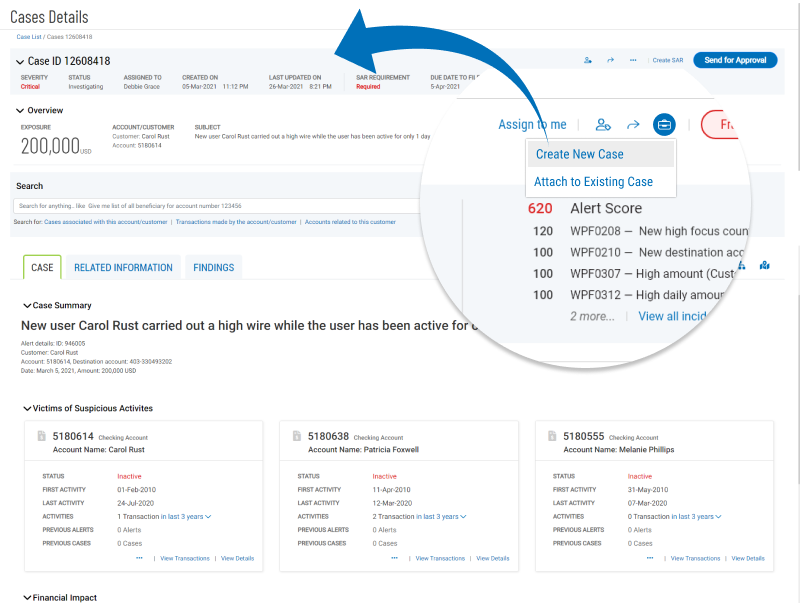Open the three-dots menu in case header

pyautogui.click(x=633, y=60)
